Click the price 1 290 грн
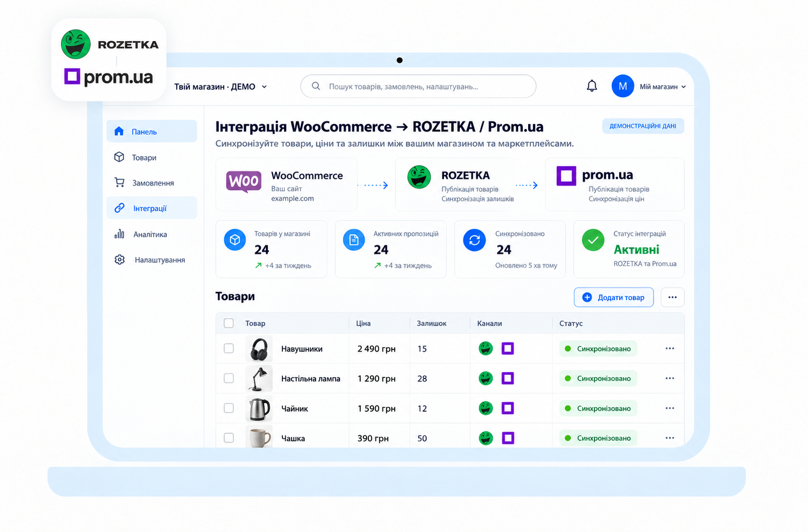808x532 pixels. (x=377, y=378)
